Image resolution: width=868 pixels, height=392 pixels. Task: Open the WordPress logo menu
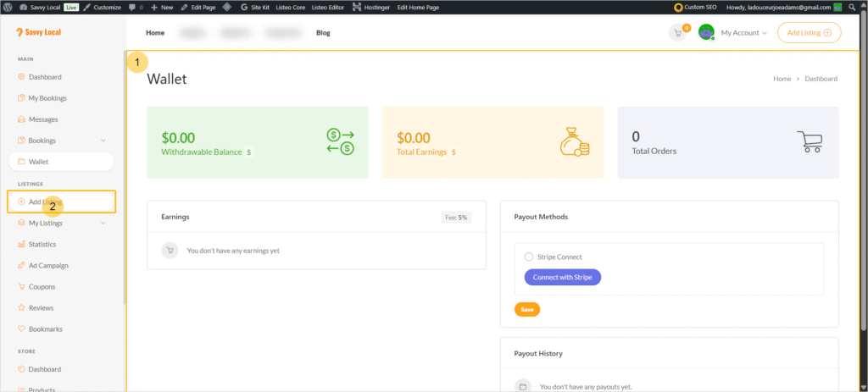click(7, 7)
